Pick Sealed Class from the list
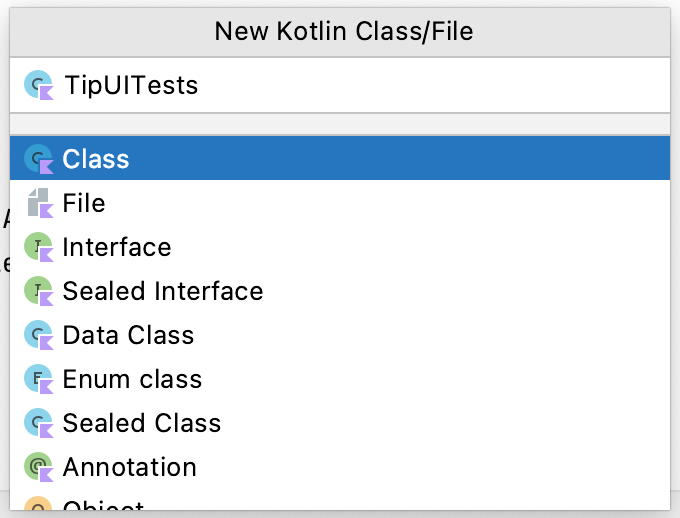Image resolution: width=680 pixels, height=518 pixels. pos(141,423)
